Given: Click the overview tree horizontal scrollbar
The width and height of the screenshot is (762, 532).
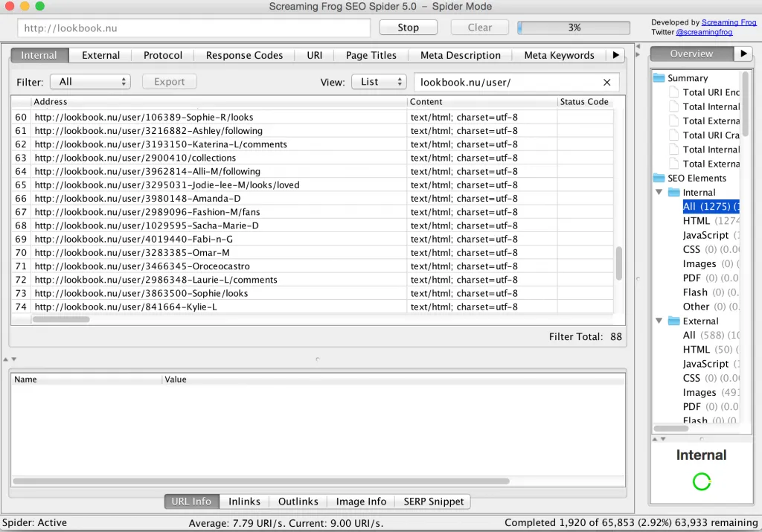Looking at the screenshot, I should (671, 428).
